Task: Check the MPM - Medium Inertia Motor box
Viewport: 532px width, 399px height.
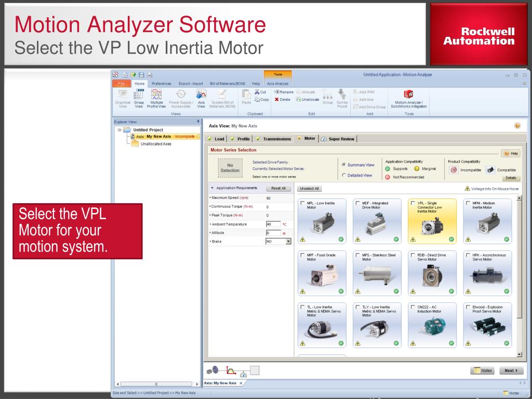Action: [468, 203]
